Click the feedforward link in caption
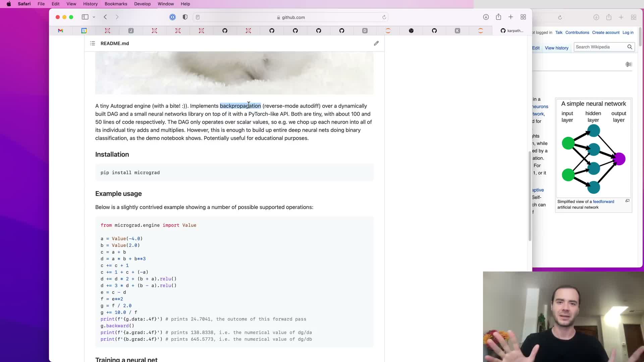 (603, 202)
